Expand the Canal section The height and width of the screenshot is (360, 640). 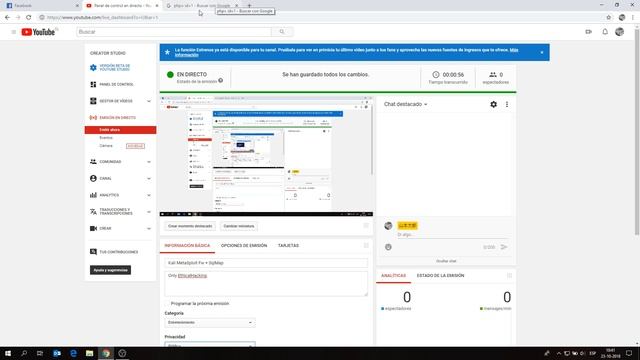[x=149, y=179]
